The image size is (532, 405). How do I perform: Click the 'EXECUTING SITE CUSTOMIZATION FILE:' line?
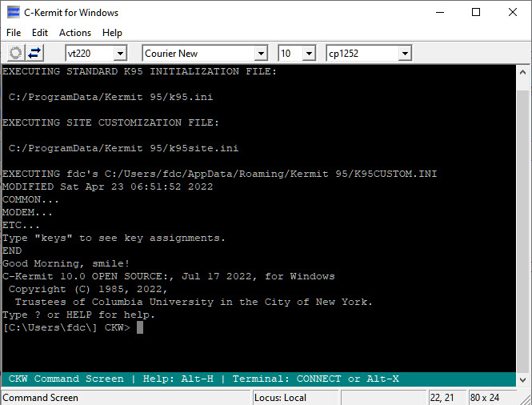(110, 122)
